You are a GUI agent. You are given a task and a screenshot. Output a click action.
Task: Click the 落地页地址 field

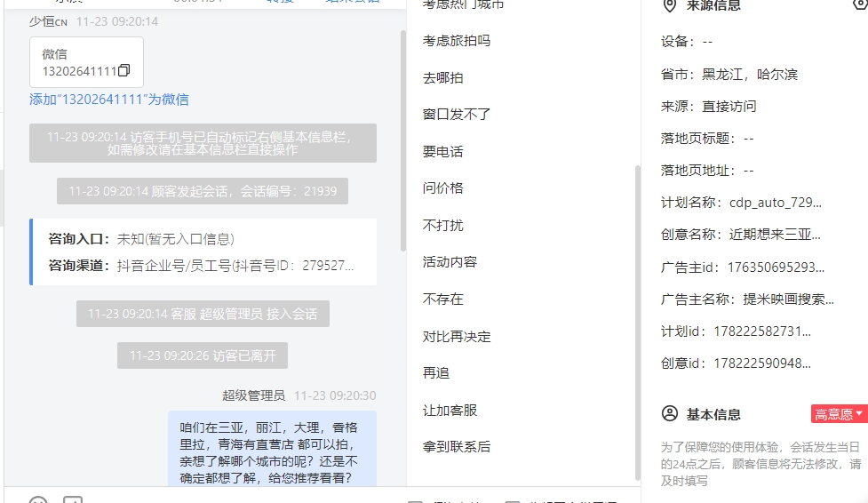coord(707,171)
